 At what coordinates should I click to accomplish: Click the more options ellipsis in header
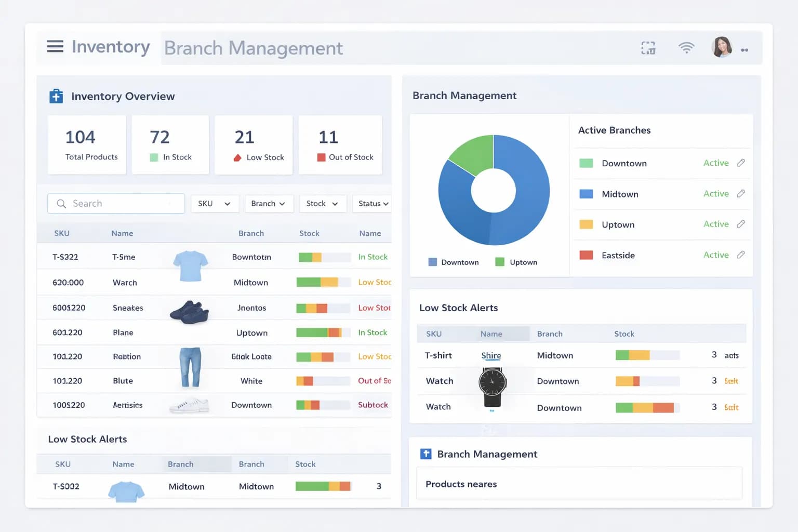click(744, 50)
